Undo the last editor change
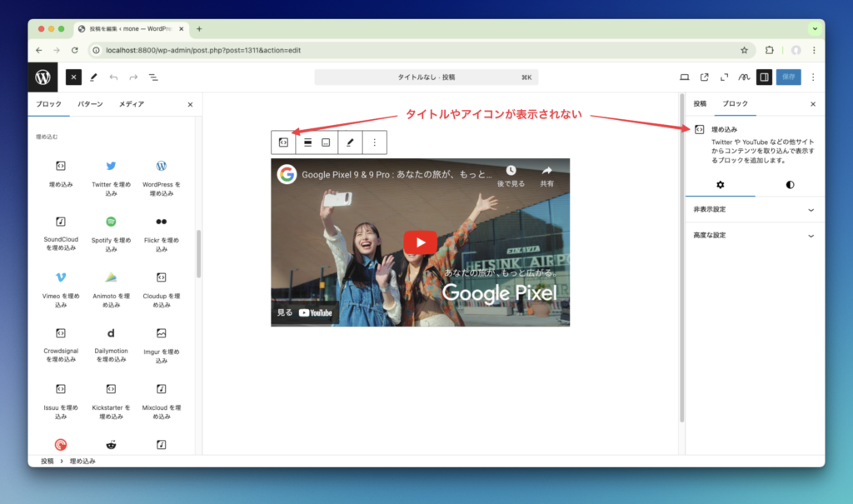853x504 pixels. pyautogui.click(x=113, y=77)
